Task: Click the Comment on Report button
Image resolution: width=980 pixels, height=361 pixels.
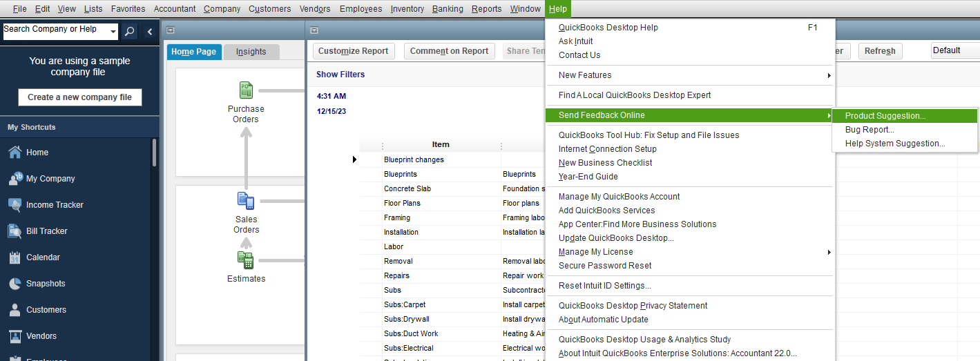Action: coord(449,51)
